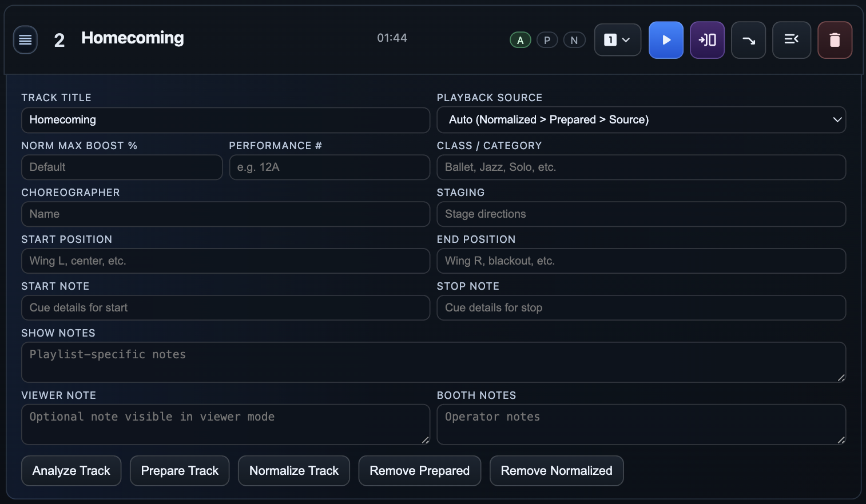Toggle the A status badge

(521, 40)
